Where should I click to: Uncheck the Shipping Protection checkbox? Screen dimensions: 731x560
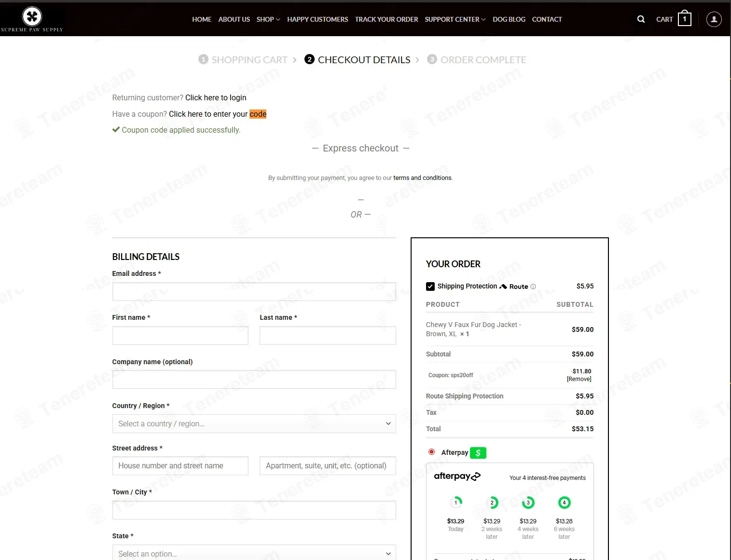tap(430, 287)
